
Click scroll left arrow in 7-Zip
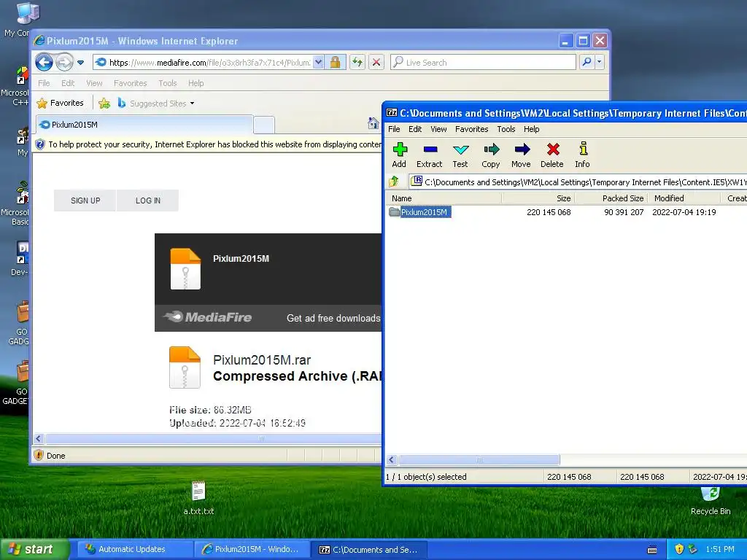392,460
